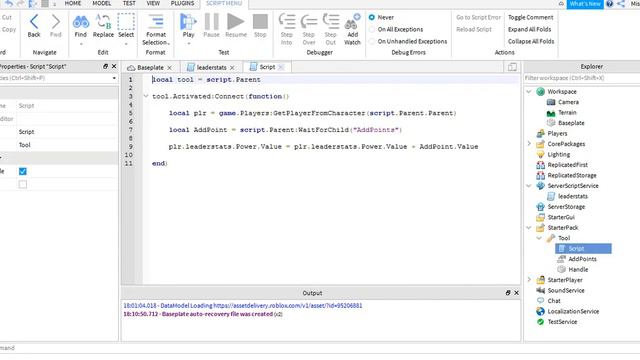Expand the CorePackages tree node
Image resolution: width=640 pixels, height=360 pixels.
coord(529,144)
